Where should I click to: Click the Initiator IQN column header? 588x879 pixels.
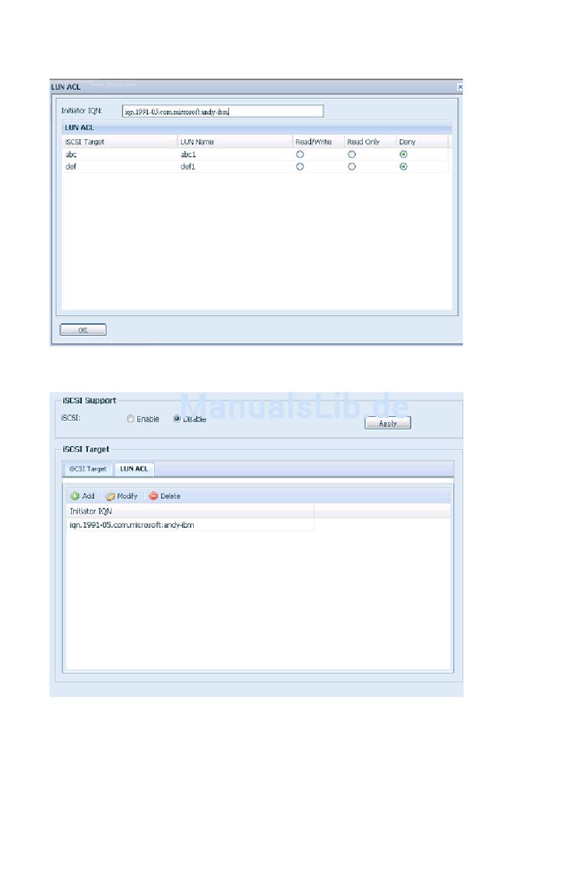click(190, 511)
